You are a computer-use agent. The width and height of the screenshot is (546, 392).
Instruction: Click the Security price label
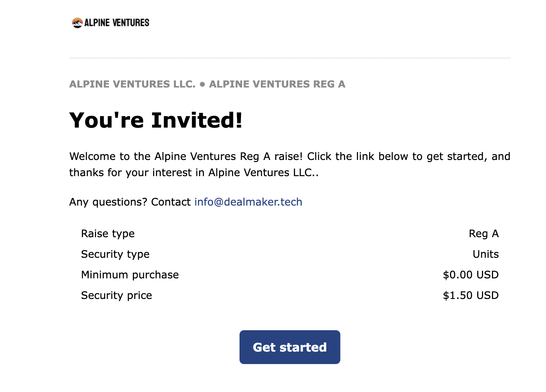117,296
